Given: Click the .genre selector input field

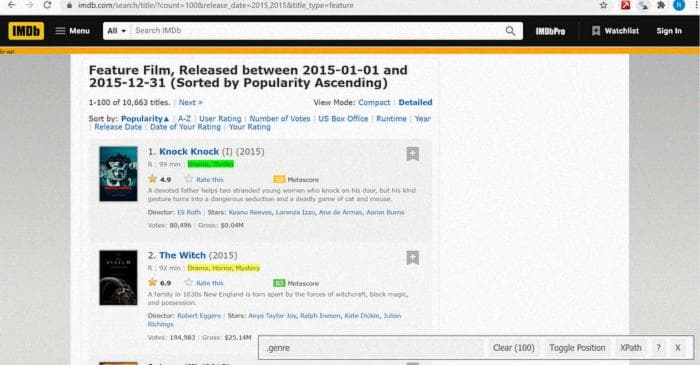Looking at the screenshot, I should 372,348.
